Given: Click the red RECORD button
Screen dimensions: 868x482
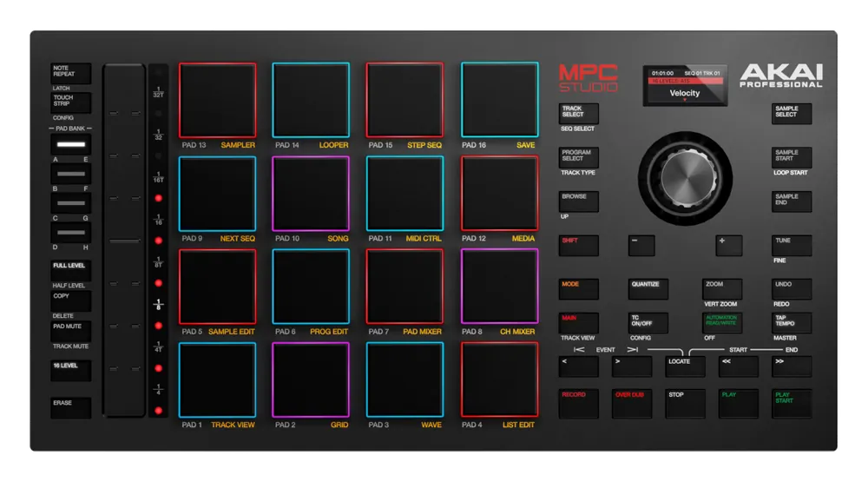Looking at the screenshot, I should [x=578, y=403].
